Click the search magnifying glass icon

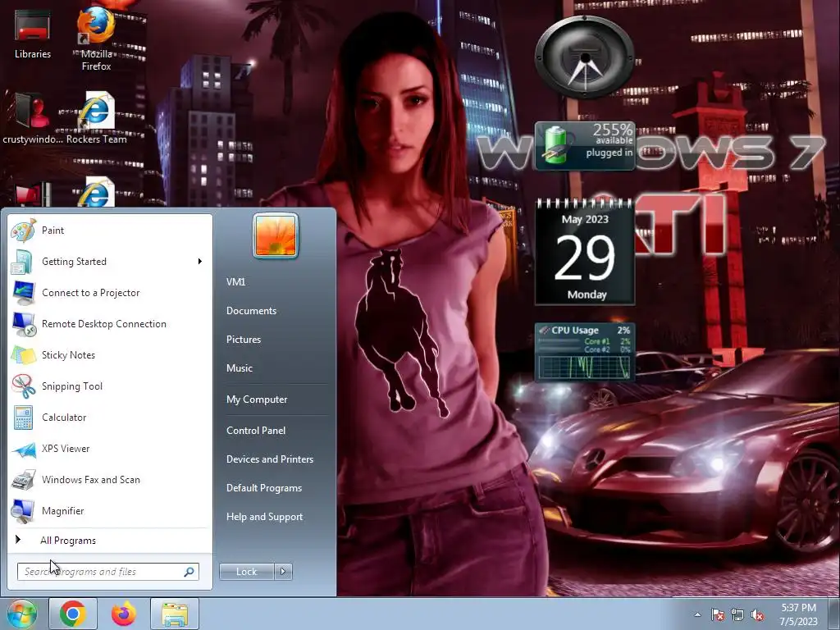tap(189, 572)
